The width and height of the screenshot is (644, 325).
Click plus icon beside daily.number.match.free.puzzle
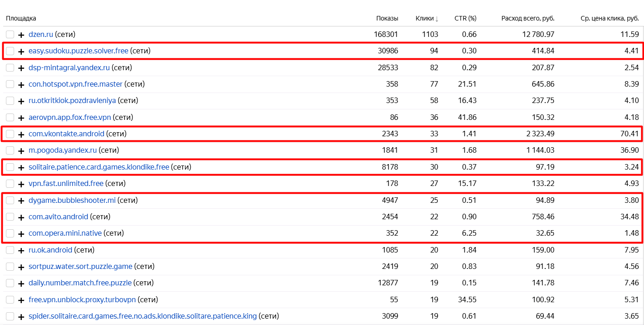point(21,284)
